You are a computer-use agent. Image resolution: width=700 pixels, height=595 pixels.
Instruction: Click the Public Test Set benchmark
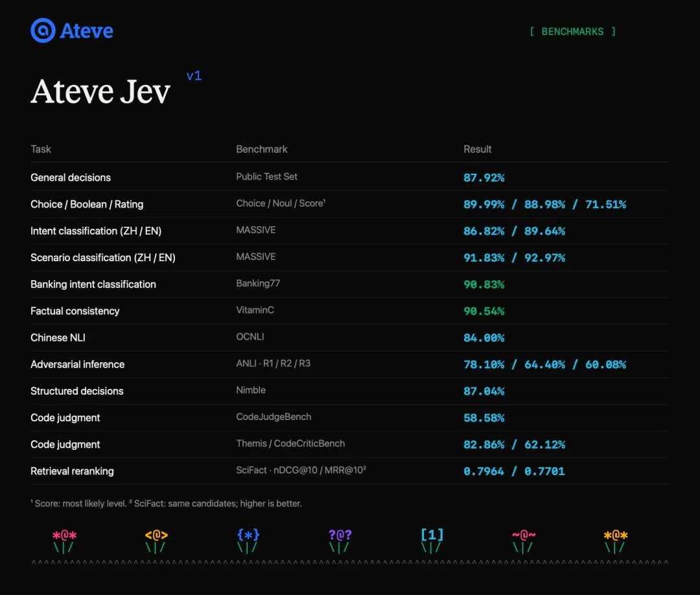coord(266,176)
